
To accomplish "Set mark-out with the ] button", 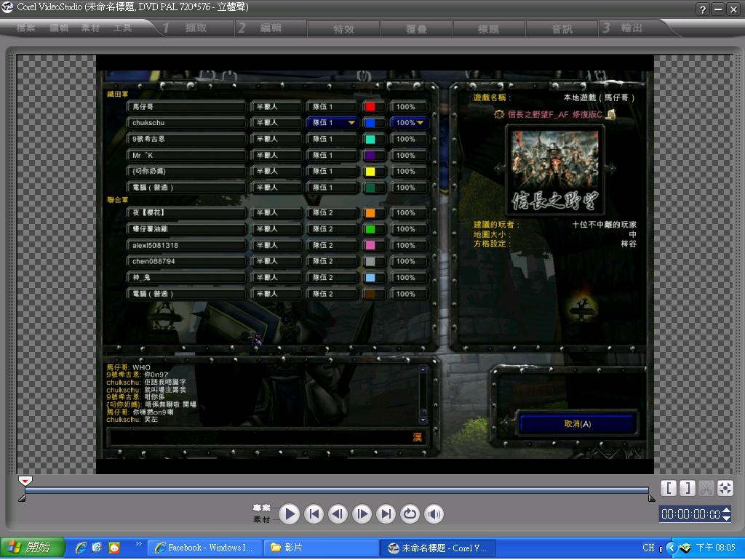I will click(x=687, y=488).
